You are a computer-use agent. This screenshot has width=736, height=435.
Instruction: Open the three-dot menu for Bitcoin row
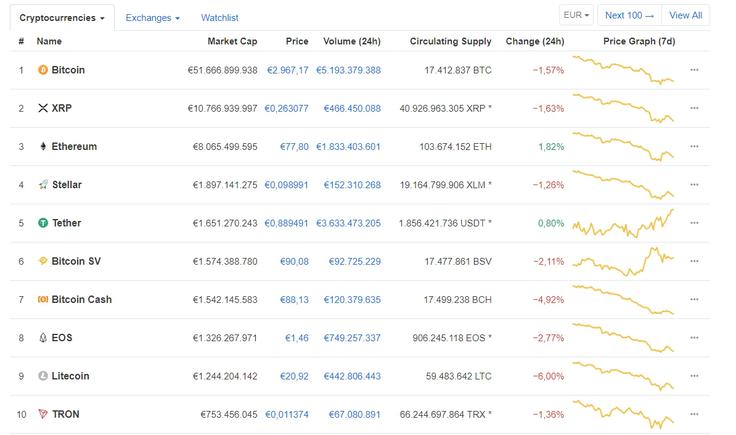[x=694, y=70]
